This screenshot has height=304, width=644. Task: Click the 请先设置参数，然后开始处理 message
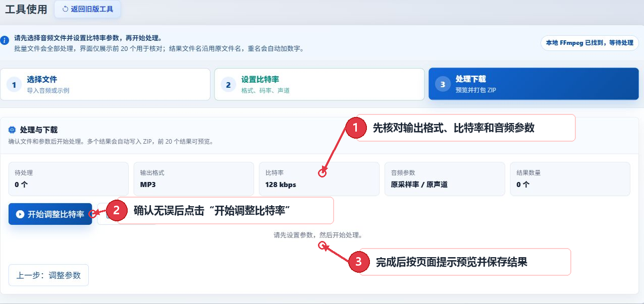point(318,235)
